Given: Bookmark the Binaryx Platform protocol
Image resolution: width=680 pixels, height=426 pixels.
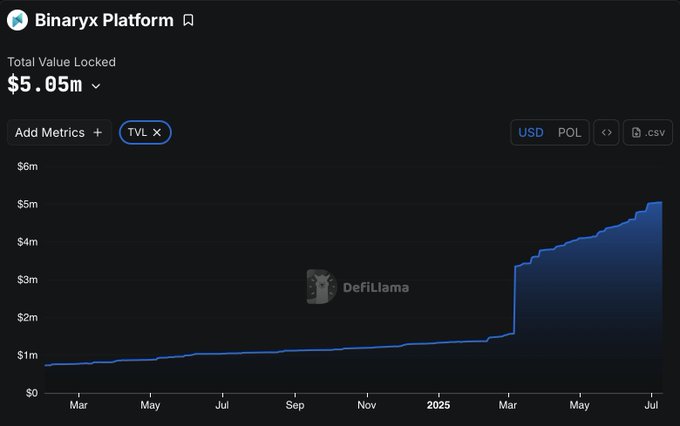Looking at the screenshot, I should 188,20.
